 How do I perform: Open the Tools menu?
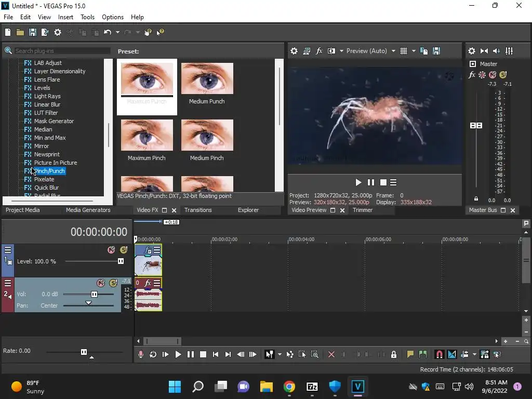[87, 17]
